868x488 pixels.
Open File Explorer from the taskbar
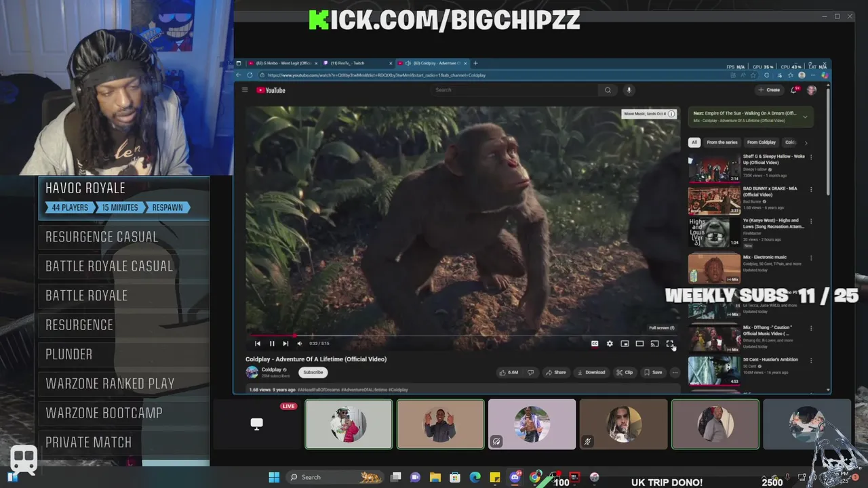pos(435,477)
